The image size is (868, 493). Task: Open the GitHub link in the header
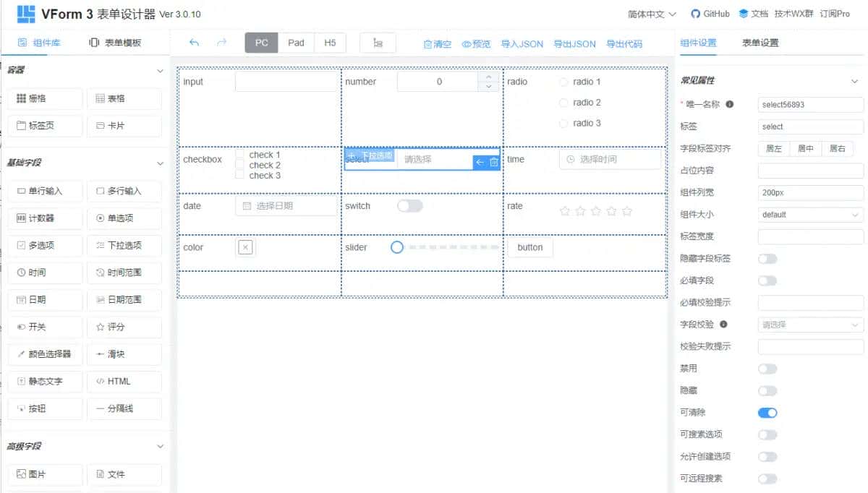pyautogui.click(x=710, y=13)
